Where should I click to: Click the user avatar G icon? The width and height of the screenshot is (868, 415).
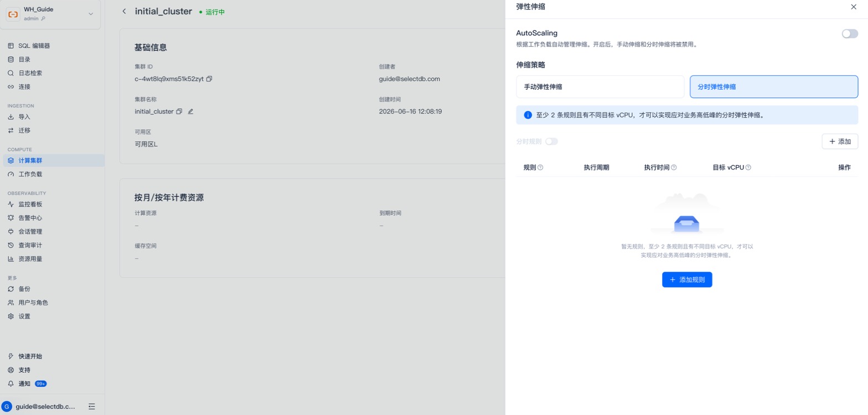(7, 406)
